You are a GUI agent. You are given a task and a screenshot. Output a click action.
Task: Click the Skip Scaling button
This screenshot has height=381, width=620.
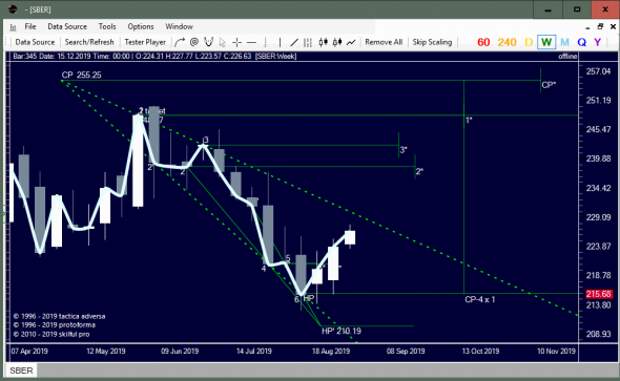coord(432,42)
